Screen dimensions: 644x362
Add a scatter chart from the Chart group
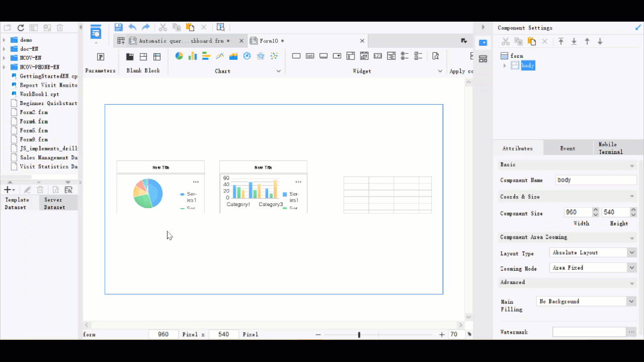click(274, 56)
